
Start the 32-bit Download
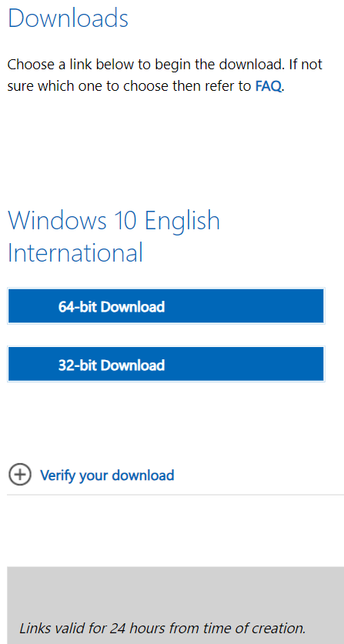coord(166,364)
